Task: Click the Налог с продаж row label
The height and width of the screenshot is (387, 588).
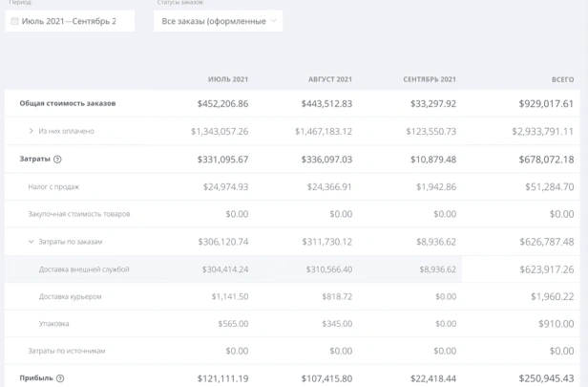Action: (x=53, y=187)
